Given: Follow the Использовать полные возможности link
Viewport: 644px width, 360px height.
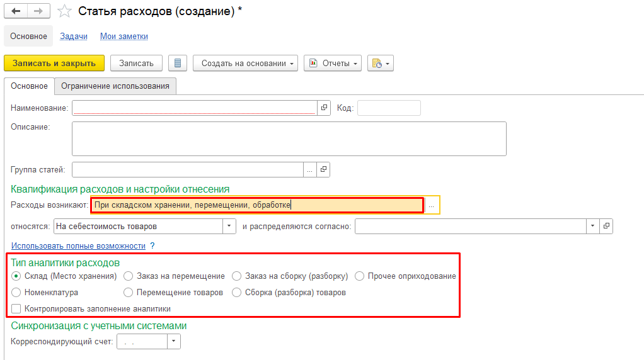Looking at the screenshot, I should tap(78, 245).
